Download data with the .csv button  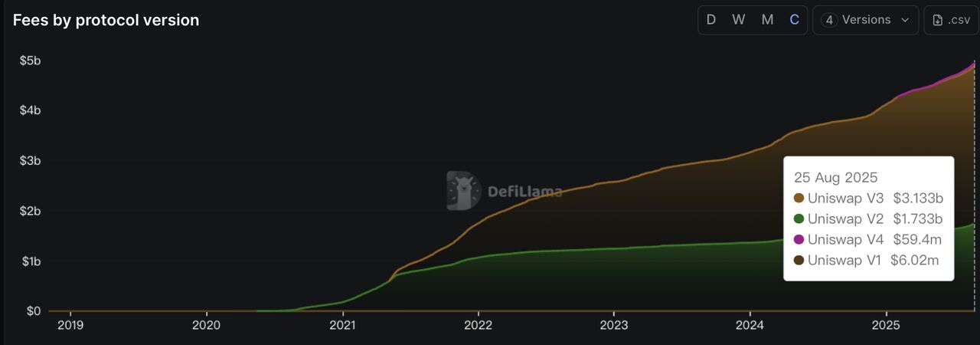pyautogui.click(x=951, y=20)
